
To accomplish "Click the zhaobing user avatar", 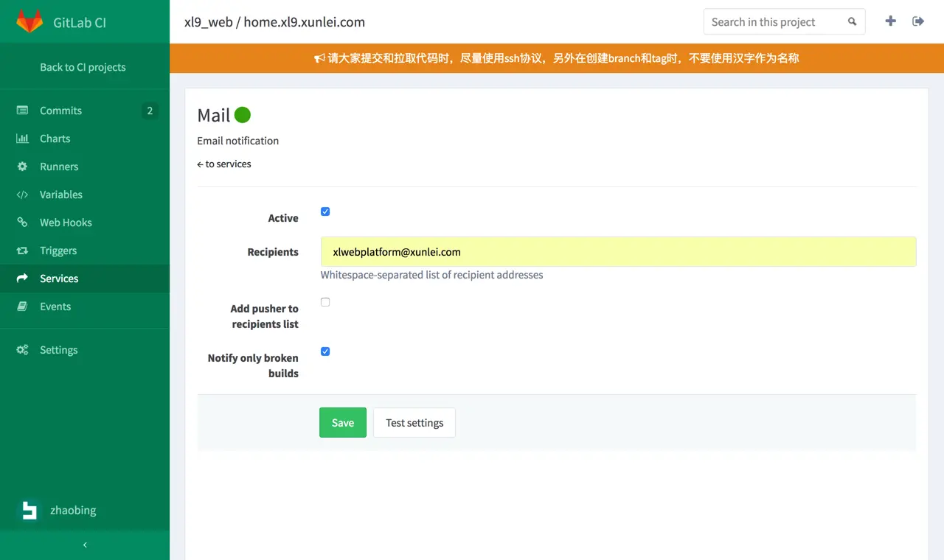I will 29,510.
